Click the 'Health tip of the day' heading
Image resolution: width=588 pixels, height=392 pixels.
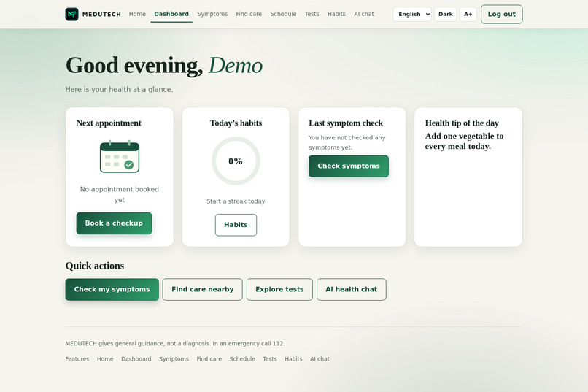click(x=462, y=123)
